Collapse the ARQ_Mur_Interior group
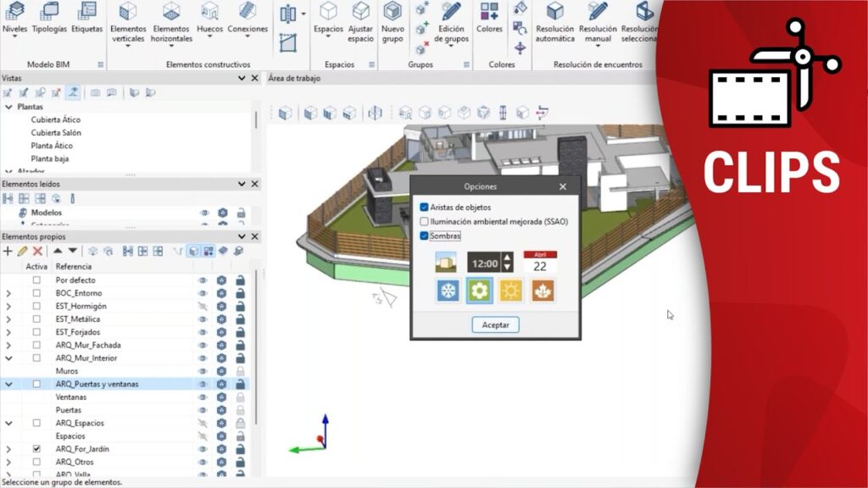Viewport: 868px width, 488px height. [x=8, y=358]
